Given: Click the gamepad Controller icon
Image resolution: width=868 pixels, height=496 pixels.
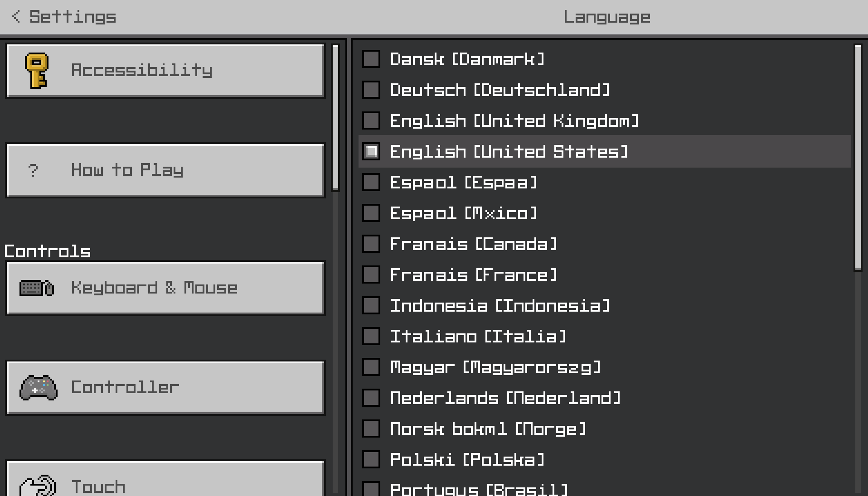Looking at the screenshot, I should [x=38, y=388].
